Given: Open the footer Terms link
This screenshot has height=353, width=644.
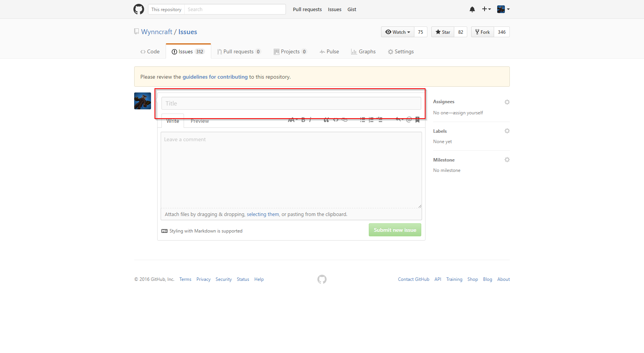Looking at the screenshot, I should coord(185,279).
